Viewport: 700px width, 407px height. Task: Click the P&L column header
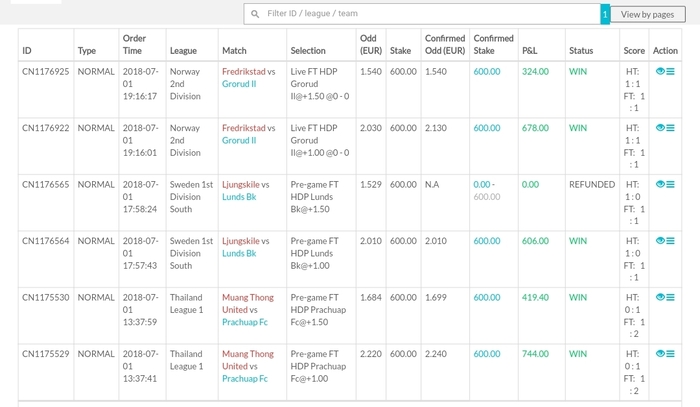[x=529, y=51]
